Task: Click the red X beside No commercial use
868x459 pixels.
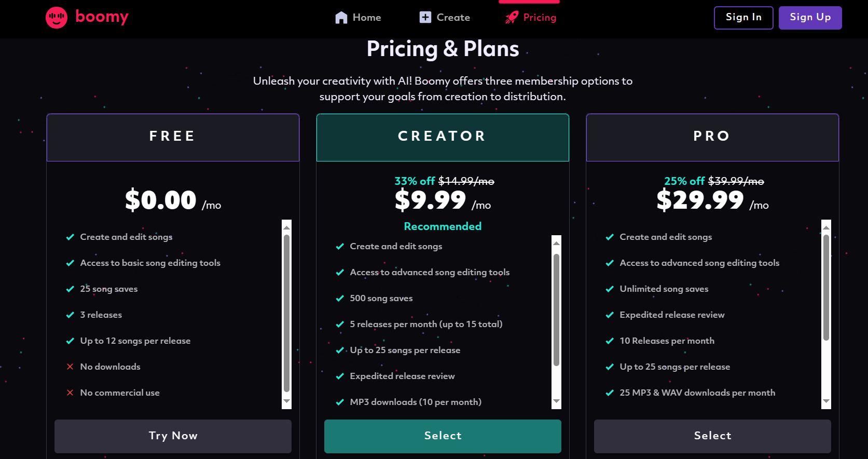Action: click(x=70, y=393)
